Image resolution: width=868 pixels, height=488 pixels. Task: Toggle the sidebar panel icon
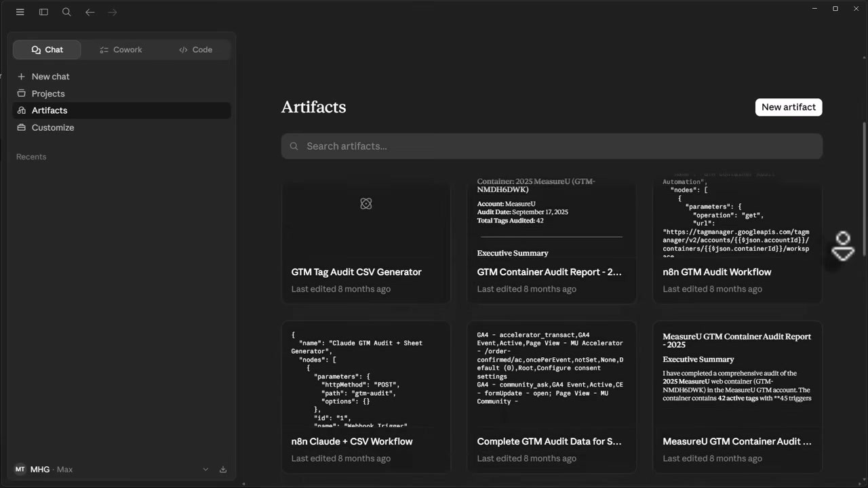click(x=43, y=12)
